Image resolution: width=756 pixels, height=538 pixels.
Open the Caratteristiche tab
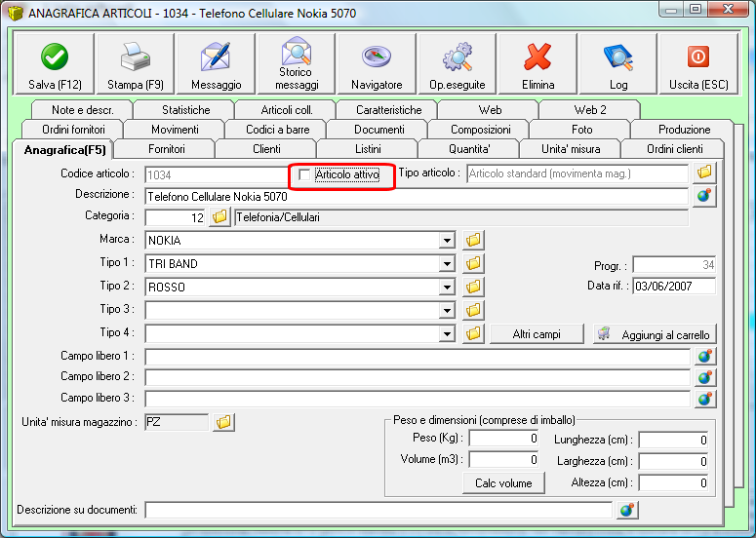click(388, 110)
